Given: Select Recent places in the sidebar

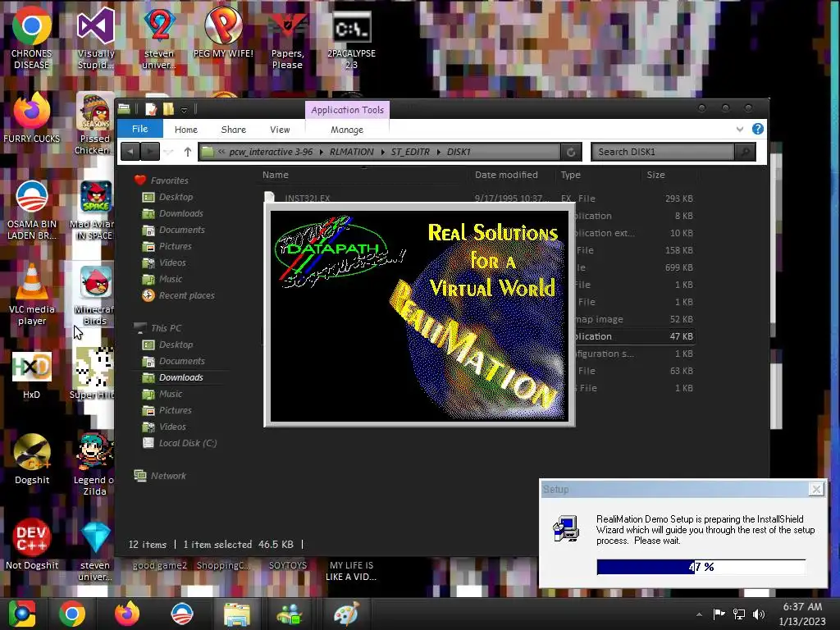Looking at the screenshot, I should [x=186, y=295].
